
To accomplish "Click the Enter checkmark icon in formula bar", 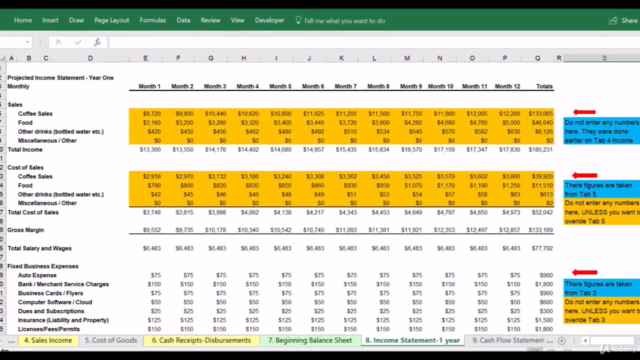I will (78, 42).
